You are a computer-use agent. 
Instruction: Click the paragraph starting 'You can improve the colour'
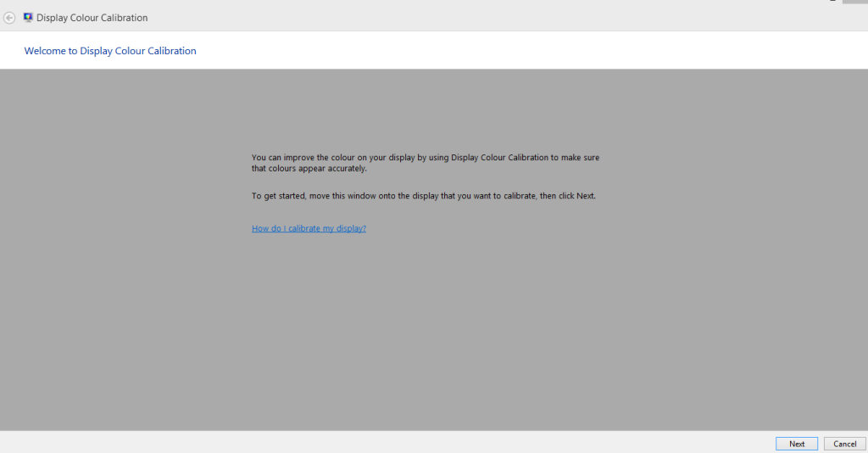click(426, 163)
